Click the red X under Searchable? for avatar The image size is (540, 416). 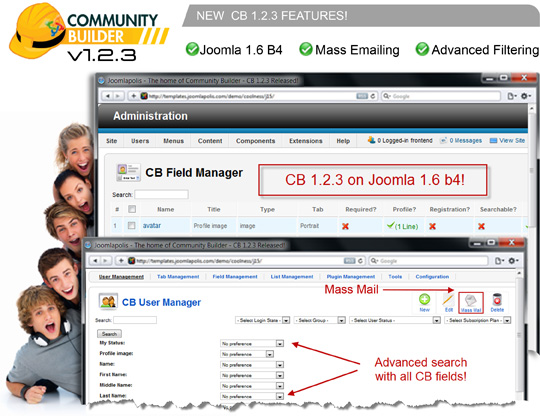(481, 226)
